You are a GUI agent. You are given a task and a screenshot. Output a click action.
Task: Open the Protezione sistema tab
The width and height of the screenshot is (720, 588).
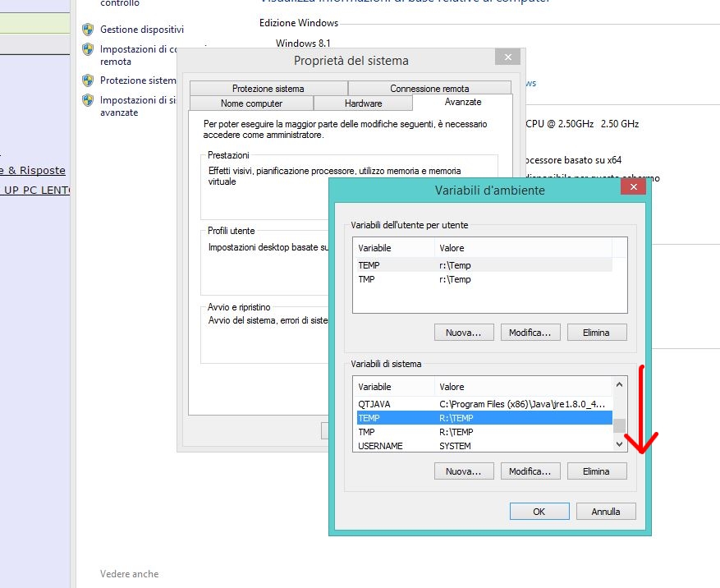click(268, 89)
